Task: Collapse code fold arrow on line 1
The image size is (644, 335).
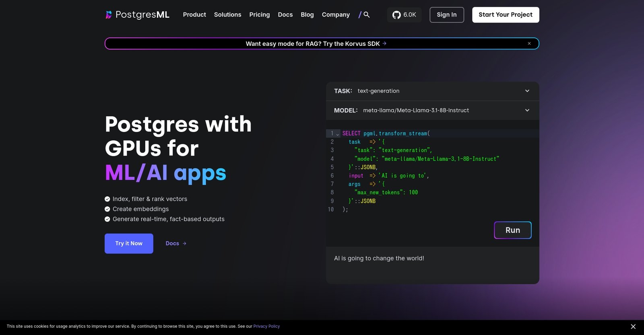Action: click(338, 134)
